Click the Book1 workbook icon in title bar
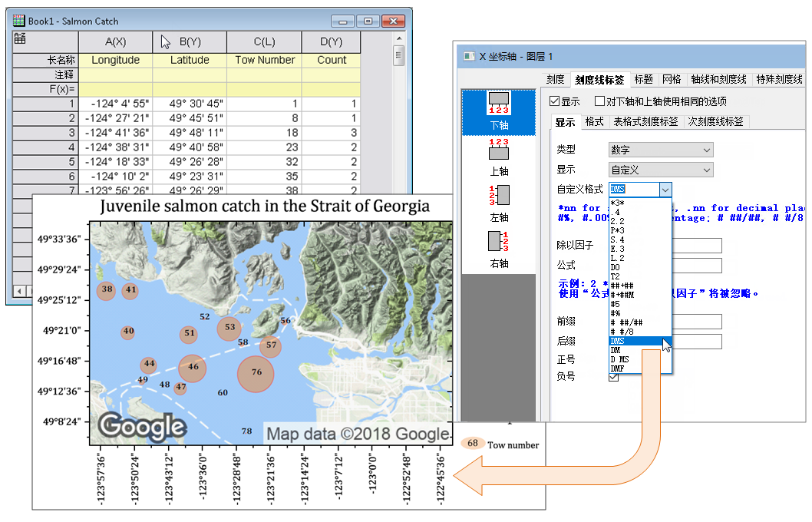812x522 pixels. point(18,21)
